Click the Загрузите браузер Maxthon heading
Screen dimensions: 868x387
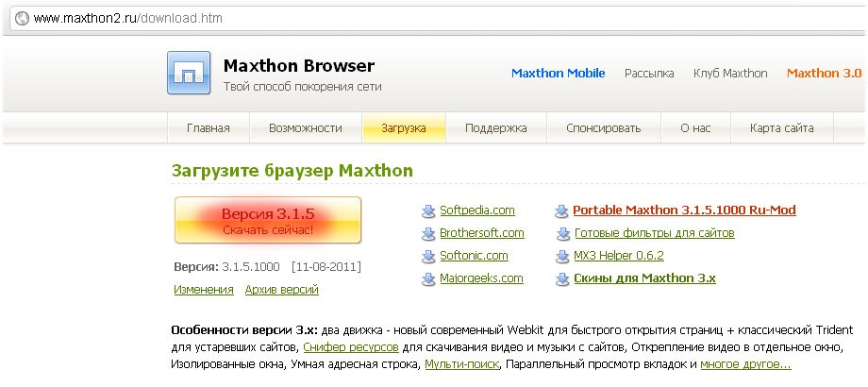pos(292,171)
